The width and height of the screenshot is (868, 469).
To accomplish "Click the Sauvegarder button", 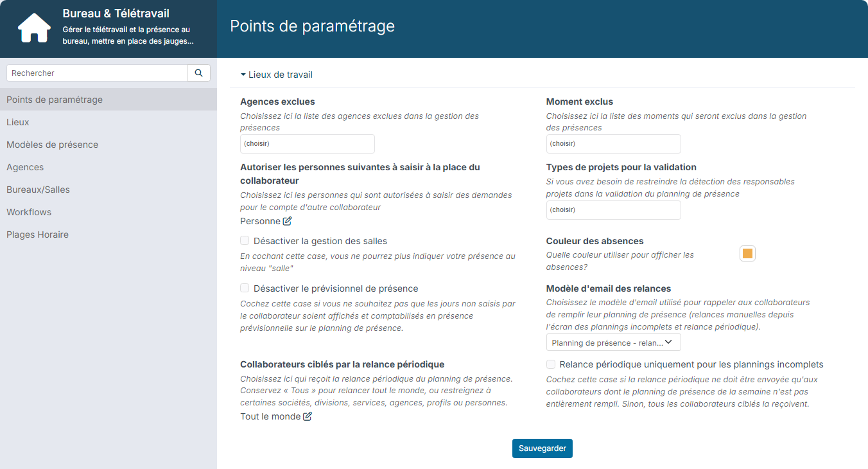I will 542,448.
